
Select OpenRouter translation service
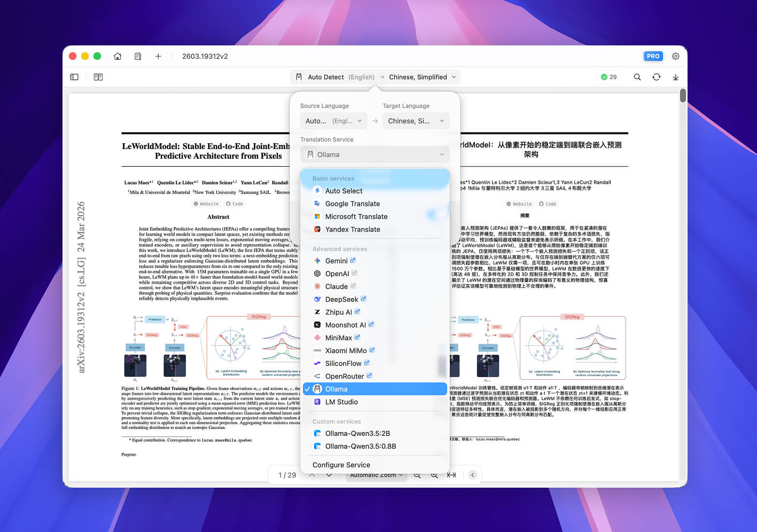(x=375, y=376)
